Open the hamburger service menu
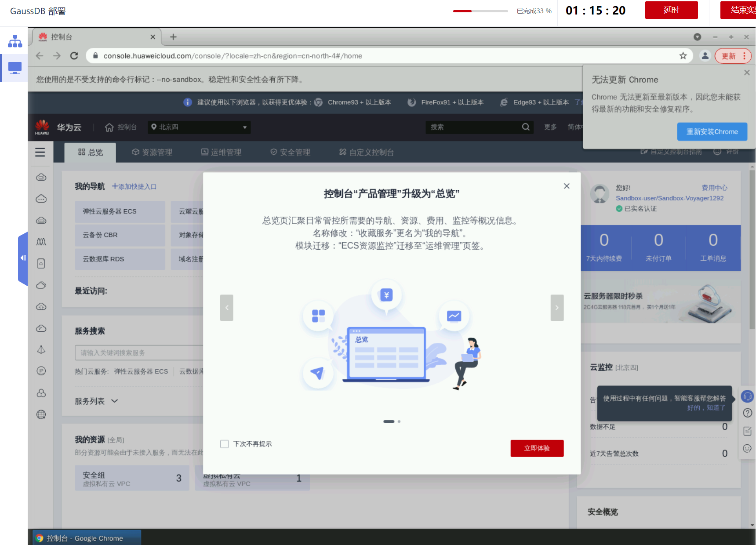The width and height of the screenshot is (756, 545). [x=40, y=152]
